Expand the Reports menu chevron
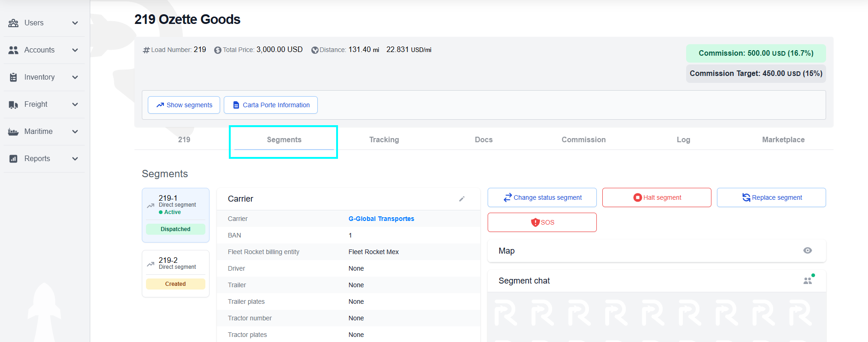 point(75,159)
